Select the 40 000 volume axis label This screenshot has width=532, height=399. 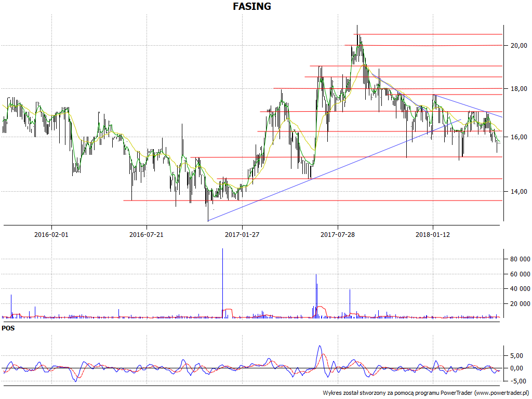click(x=520, y=289)
